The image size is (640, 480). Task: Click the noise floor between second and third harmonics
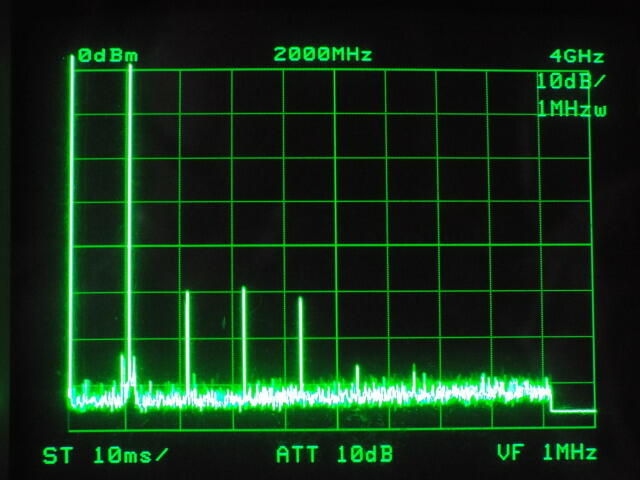point(215,397)
